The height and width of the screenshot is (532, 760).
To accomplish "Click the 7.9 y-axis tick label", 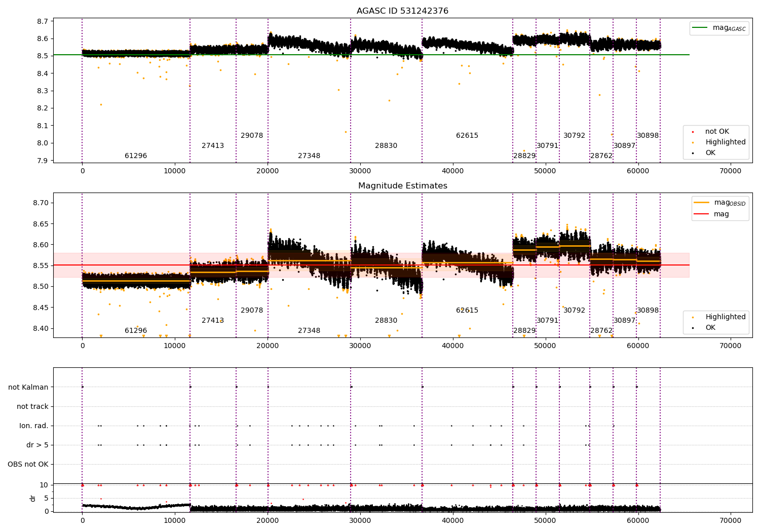I will point(43,161).
